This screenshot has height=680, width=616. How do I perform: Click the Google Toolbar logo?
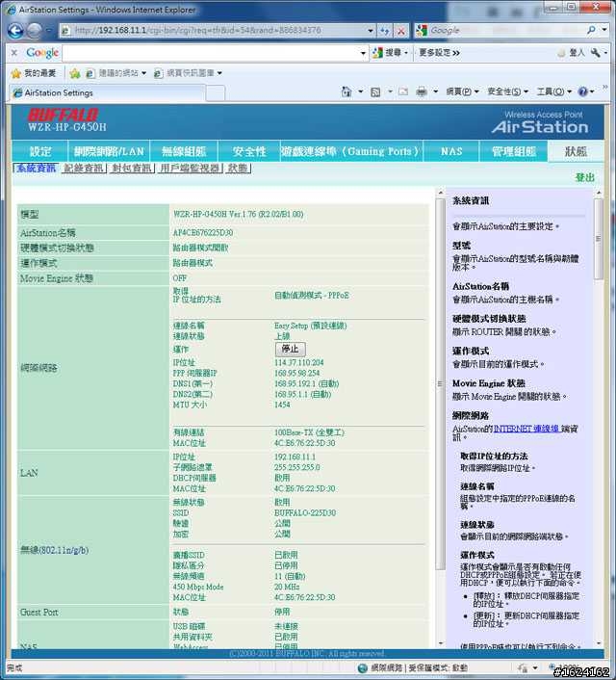click(x=42, y=52)
